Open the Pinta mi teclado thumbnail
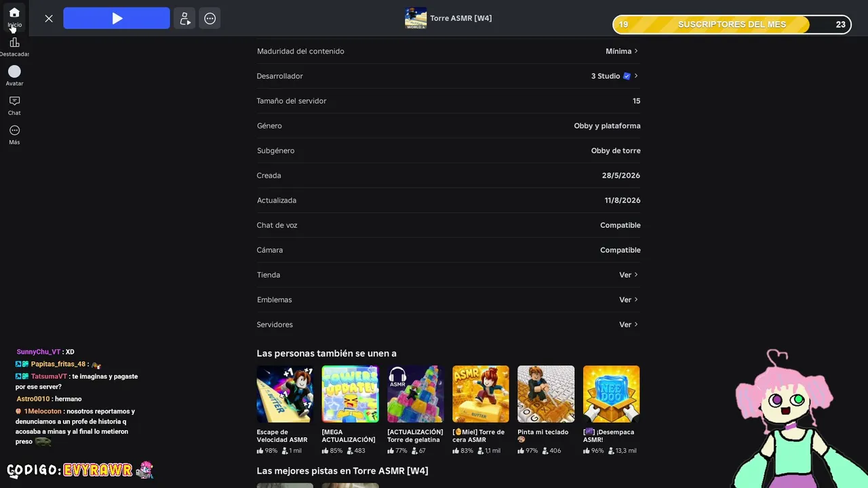The height and width of the screenshot is (488, 868). [546, 394]
